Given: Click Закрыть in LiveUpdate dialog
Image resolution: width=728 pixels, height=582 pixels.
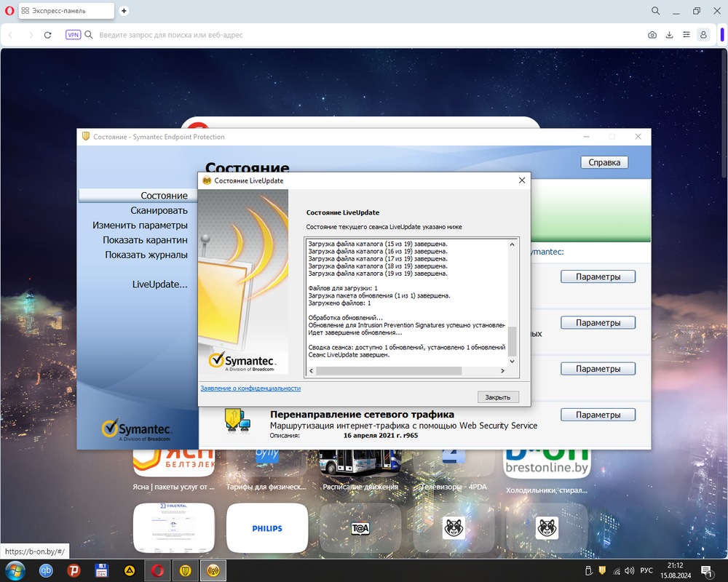Looking at the screenshot, I should point(498,397).
